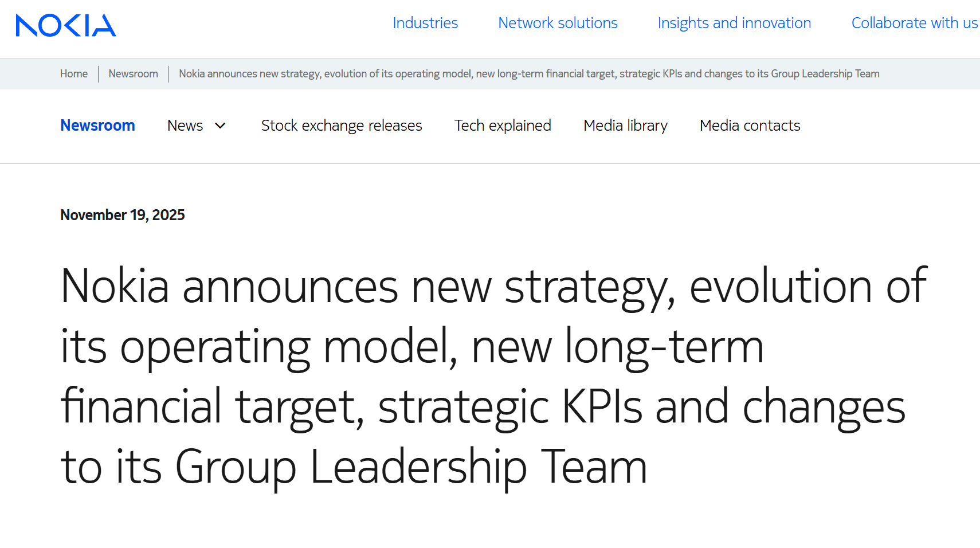980x548 pixels.
Task: Click the word "Nokia" in the headline
Action: [115, 286]
